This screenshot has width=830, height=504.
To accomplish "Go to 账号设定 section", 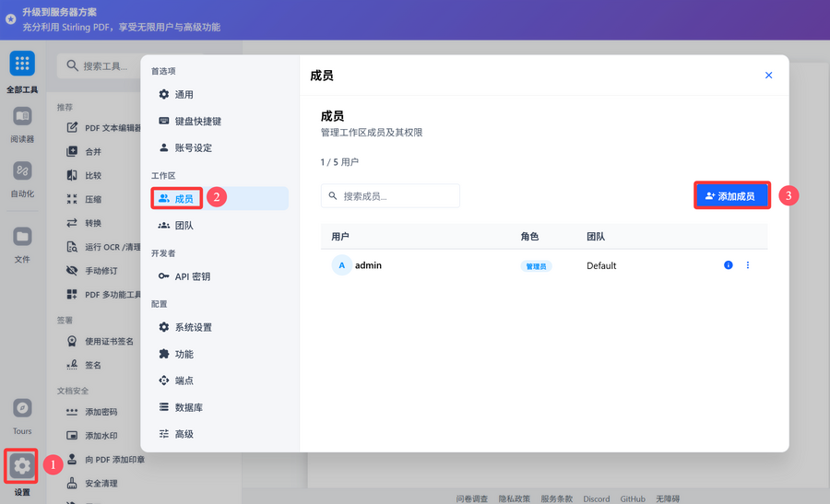I will (x=193, y=148).
